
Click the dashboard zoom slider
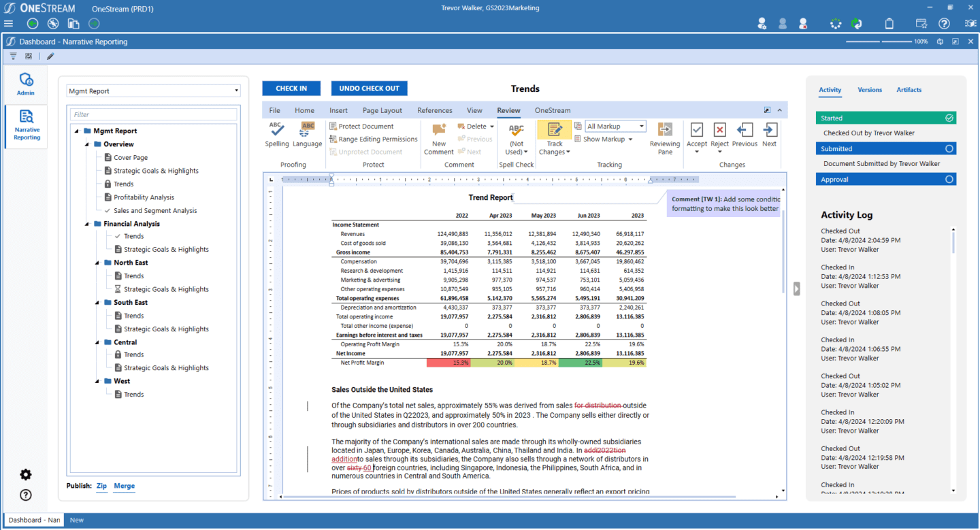(879, 42)
